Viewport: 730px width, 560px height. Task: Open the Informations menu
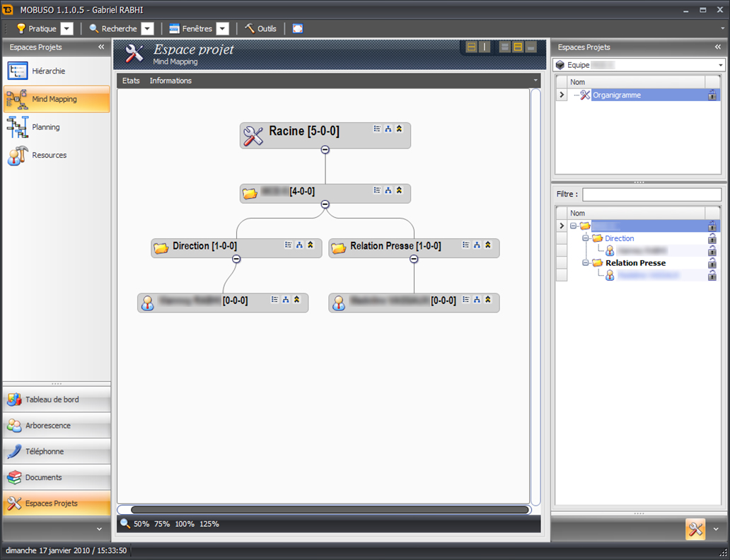170,81
